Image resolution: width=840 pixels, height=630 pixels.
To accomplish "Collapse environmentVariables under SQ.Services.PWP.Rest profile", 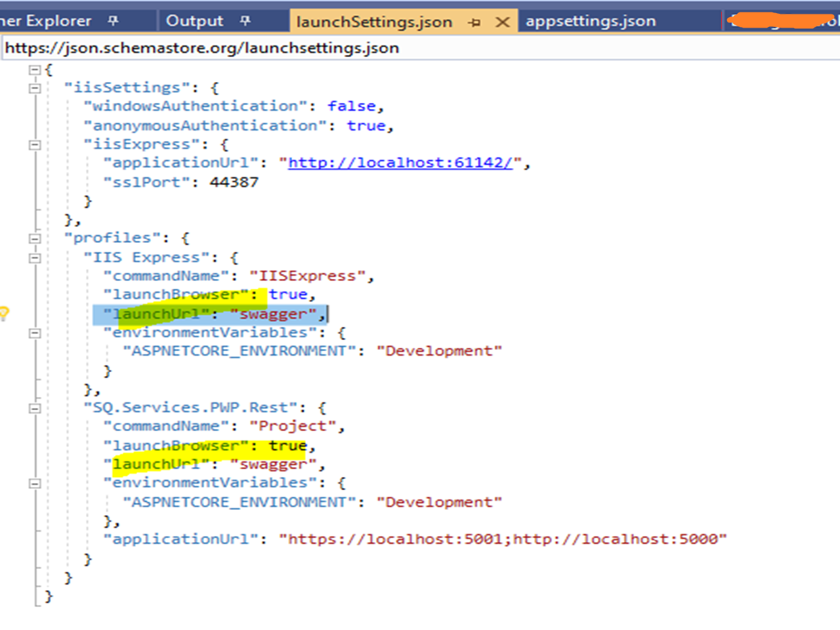I will pyautogui.click(x=35, y=484).
